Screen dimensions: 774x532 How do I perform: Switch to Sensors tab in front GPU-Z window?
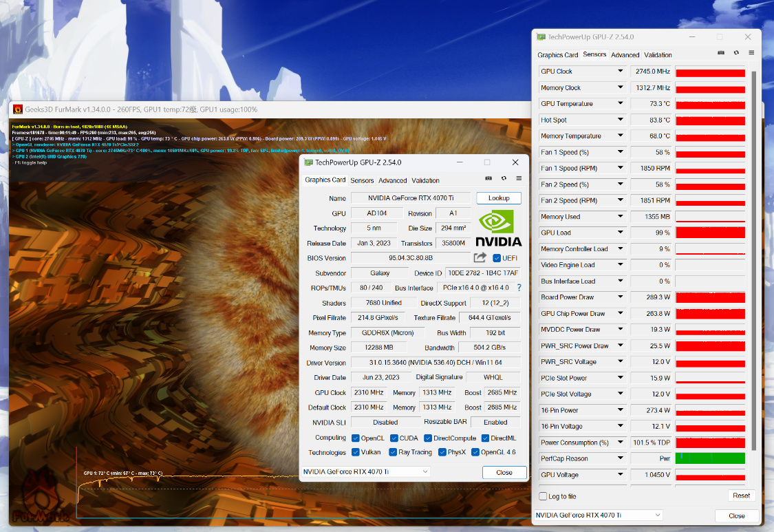[x=362, y=180]
